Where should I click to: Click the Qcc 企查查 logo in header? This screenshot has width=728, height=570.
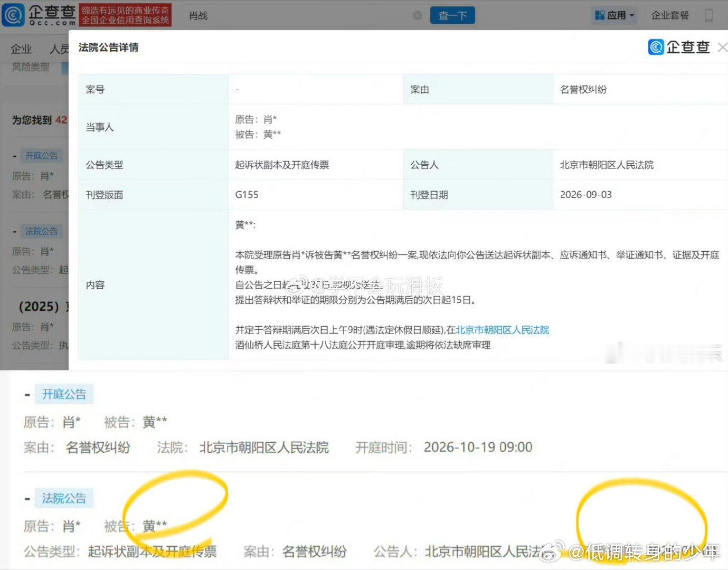pos(39,15)
